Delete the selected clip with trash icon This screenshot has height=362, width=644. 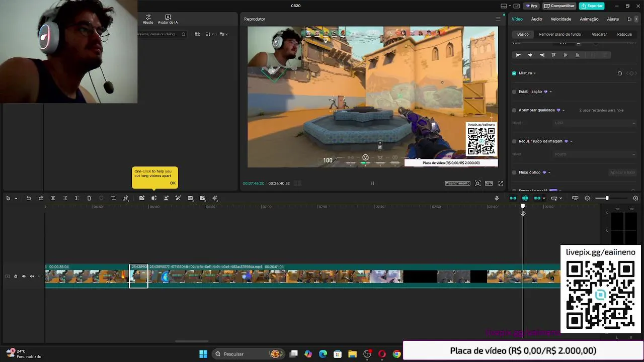click(x=89, y=198)
